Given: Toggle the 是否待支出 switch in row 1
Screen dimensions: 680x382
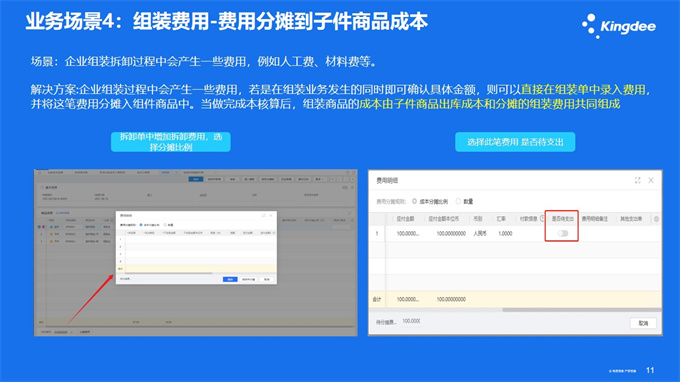Looking at the screenshot, I should click(562, 233).
